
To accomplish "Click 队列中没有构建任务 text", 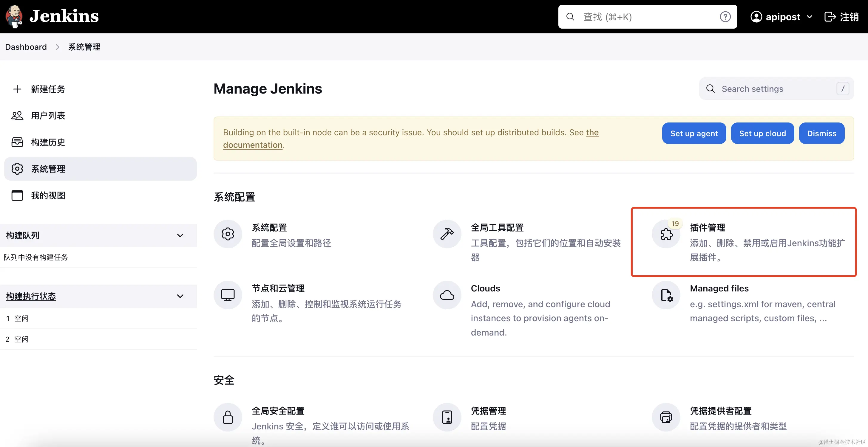I will 36,257.
